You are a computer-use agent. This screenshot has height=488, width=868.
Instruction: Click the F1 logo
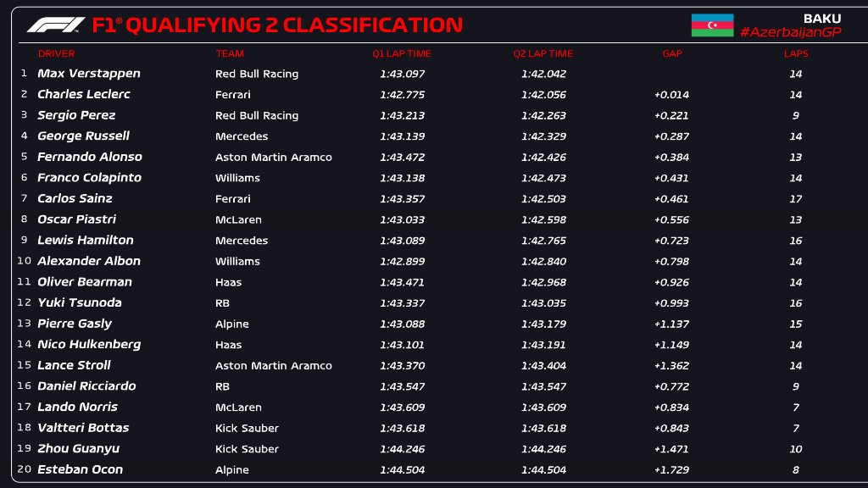(56, 25)
